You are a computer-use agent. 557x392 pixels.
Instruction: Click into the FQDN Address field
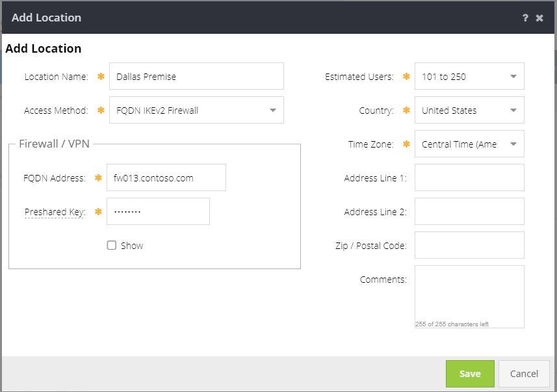[166, 178]
